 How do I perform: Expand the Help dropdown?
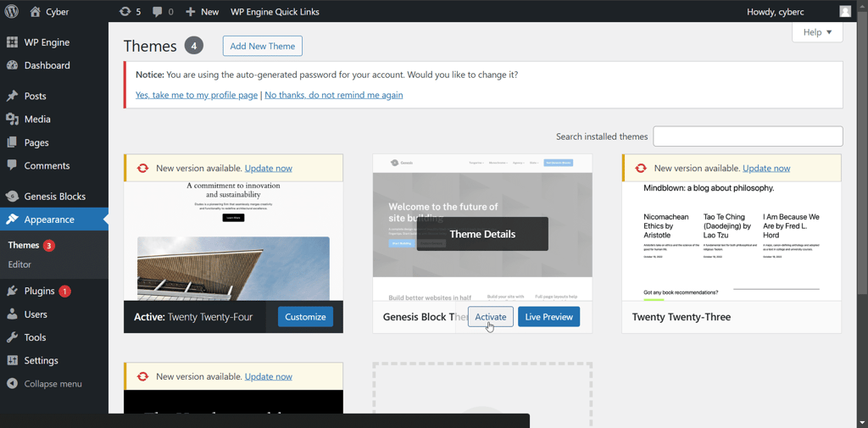[x=818, y=32]
